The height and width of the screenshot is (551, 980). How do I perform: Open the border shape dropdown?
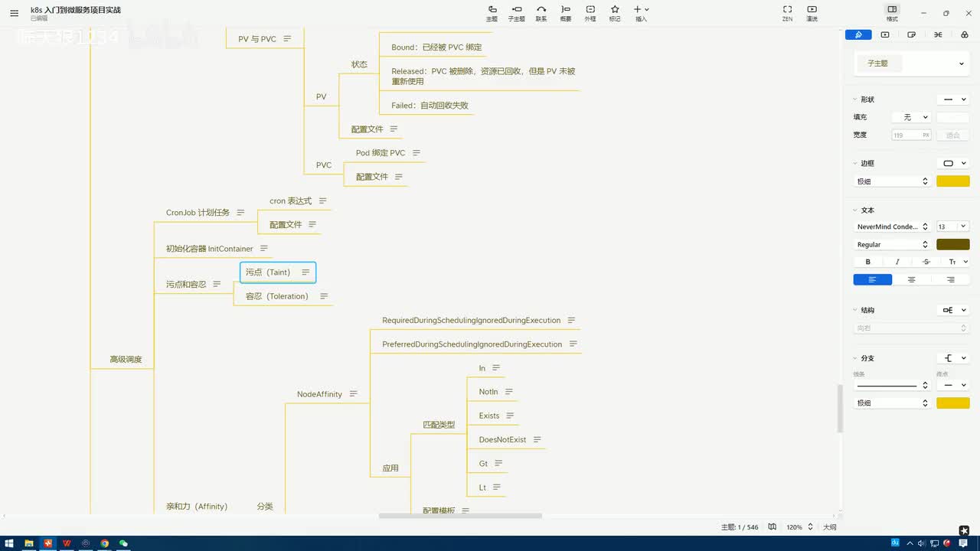click(953, 163)
